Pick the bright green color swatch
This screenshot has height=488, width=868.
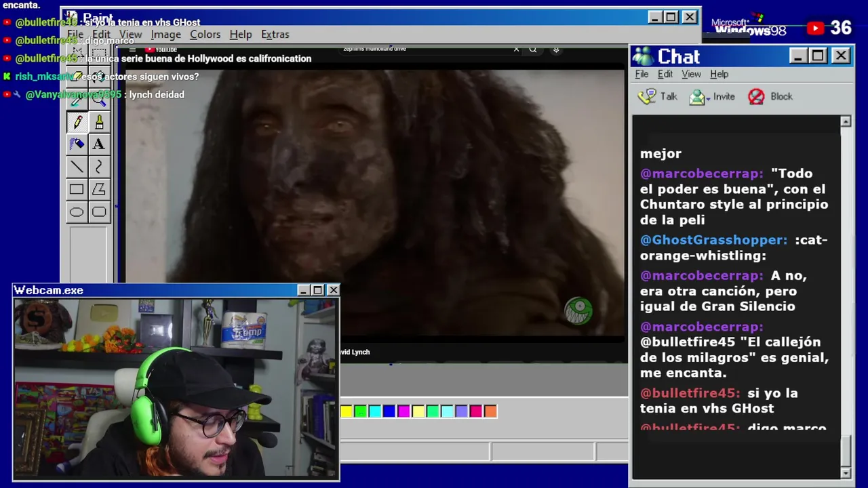click(x=360, y=411)
